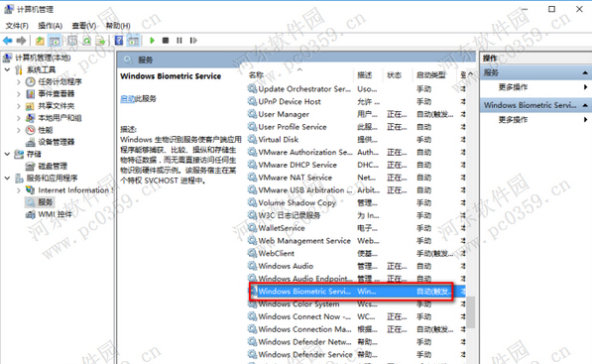Expand the 事件查看器 tree node
This screenshot has height=364, width=592.
point(19,93)
